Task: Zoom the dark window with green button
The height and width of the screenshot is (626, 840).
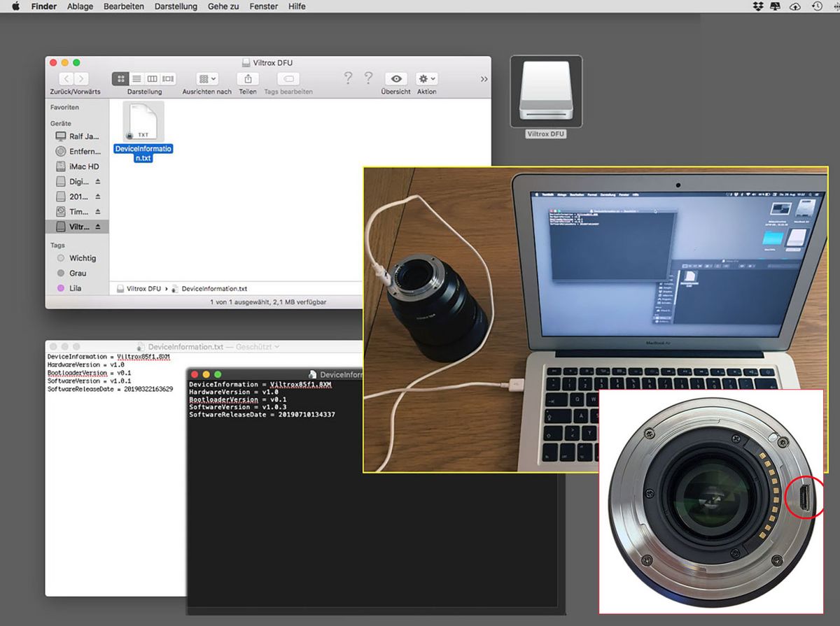Action: (x=218, y=374)
